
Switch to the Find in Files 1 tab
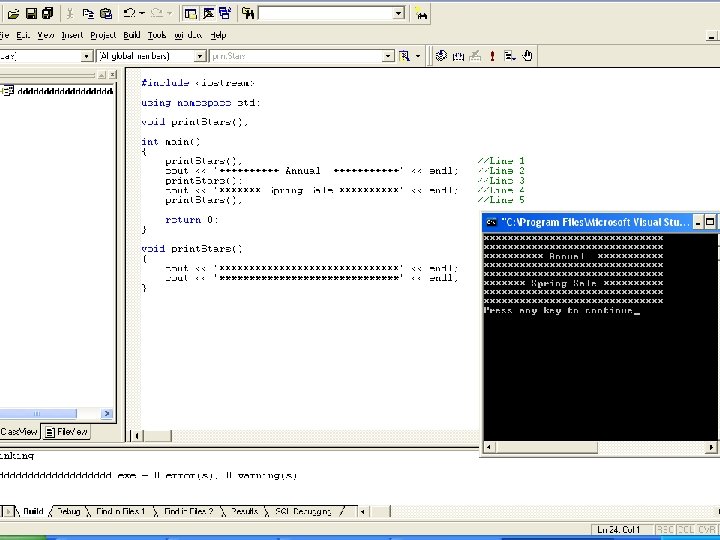[120, 511]
